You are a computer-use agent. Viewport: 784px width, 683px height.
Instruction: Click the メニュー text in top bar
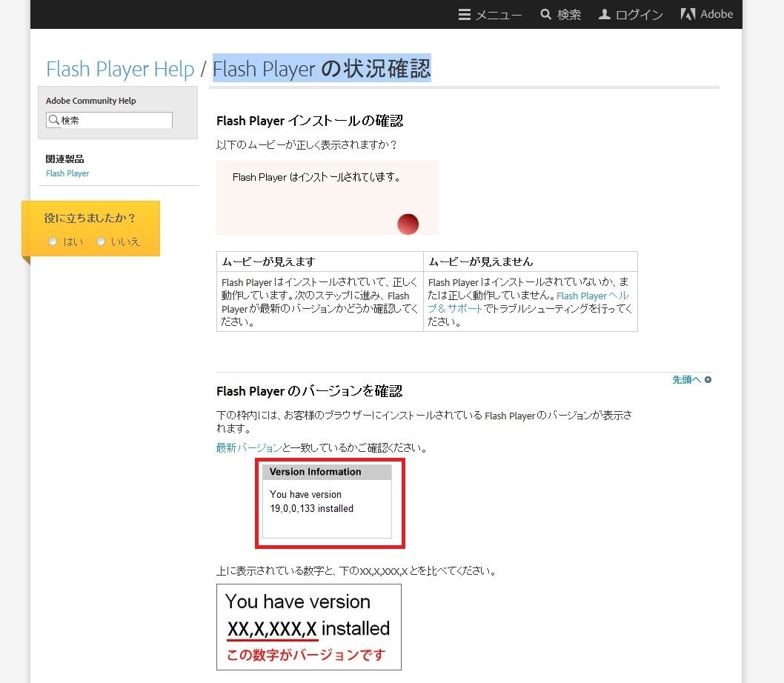498,15
